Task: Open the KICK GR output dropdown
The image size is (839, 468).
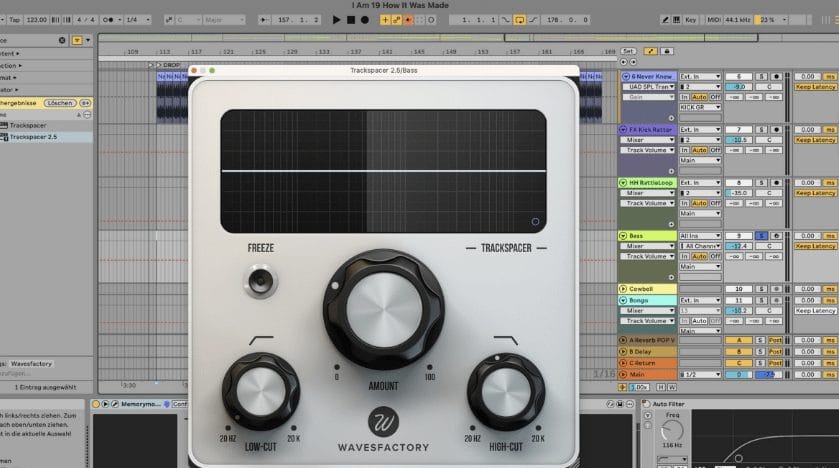Action: point(700,107)
